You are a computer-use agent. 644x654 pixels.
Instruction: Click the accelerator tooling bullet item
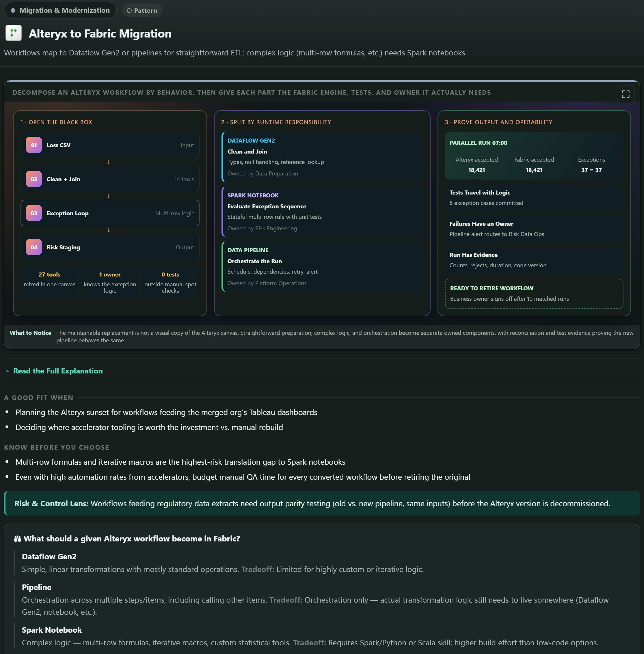point(149,427)
